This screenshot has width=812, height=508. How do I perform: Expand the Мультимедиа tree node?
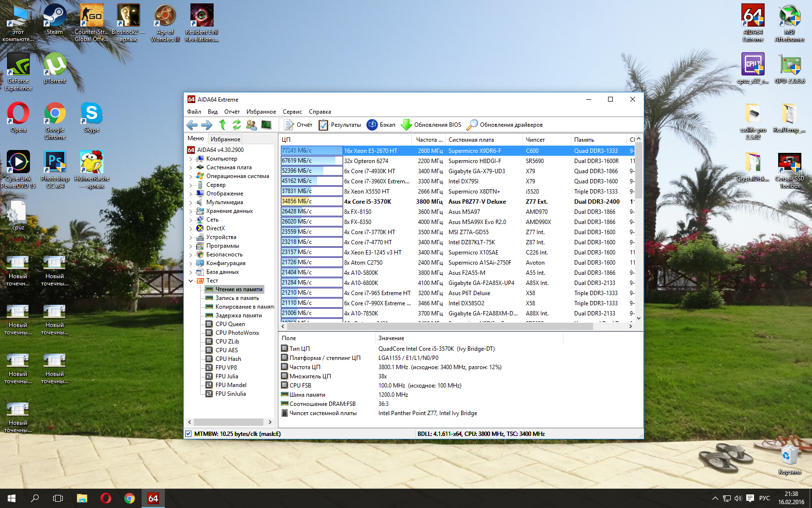191,202
